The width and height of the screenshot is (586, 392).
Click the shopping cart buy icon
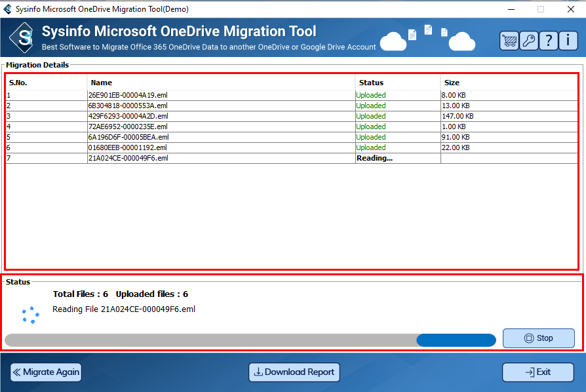509,41
